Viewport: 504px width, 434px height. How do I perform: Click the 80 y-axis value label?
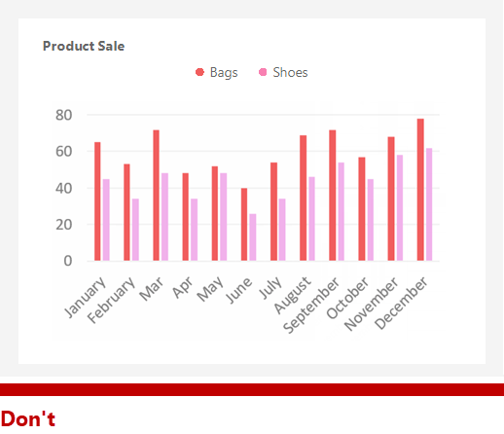63,115
